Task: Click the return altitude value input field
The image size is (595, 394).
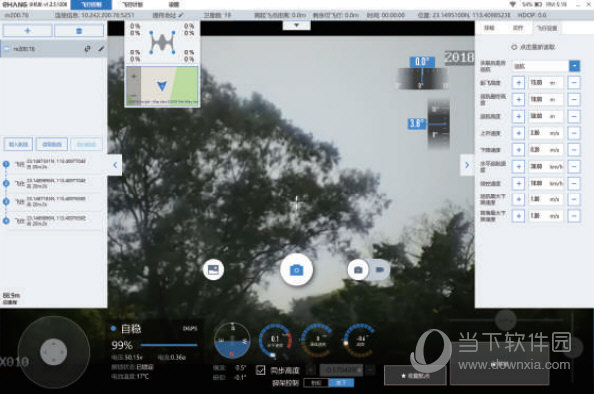Action: (x=546, y=116)
